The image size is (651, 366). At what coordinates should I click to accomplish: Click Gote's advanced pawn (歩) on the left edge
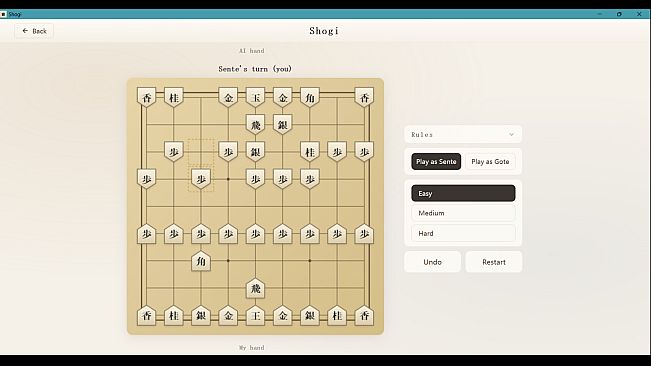point(147,179)
